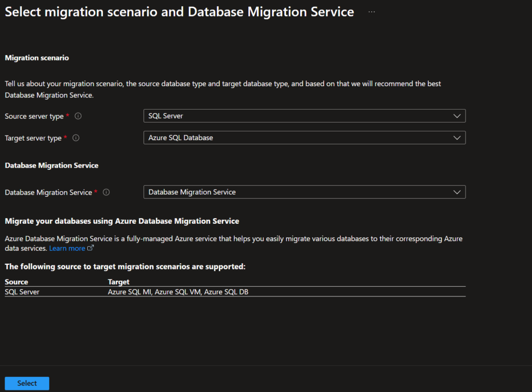
Task: Click the Migration scenario section heading
Action: [x=37, y=58]
